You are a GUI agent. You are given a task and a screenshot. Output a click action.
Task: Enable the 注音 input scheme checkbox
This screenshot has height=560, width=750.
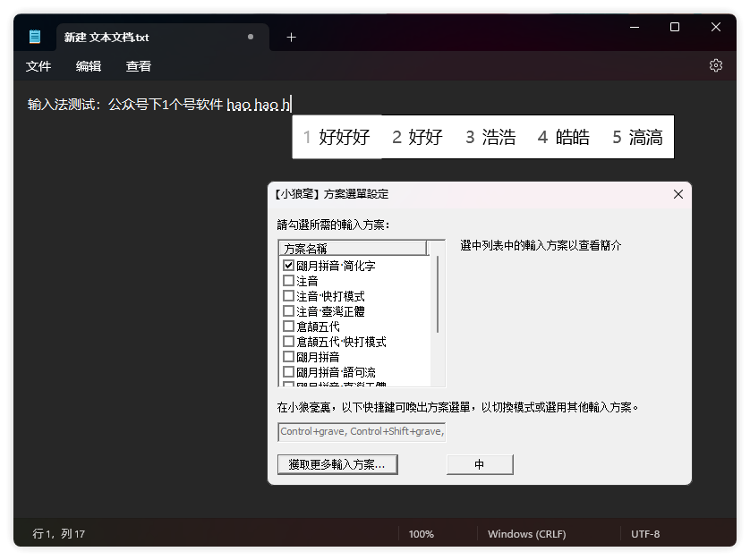coord(288,281)
